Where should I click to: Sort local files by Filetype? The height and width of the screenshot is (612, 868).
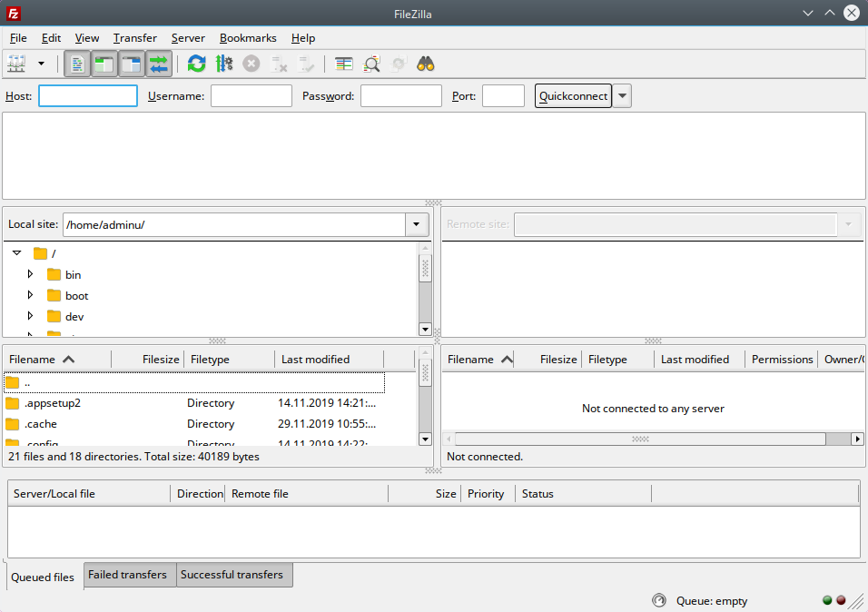click(229, 360)
